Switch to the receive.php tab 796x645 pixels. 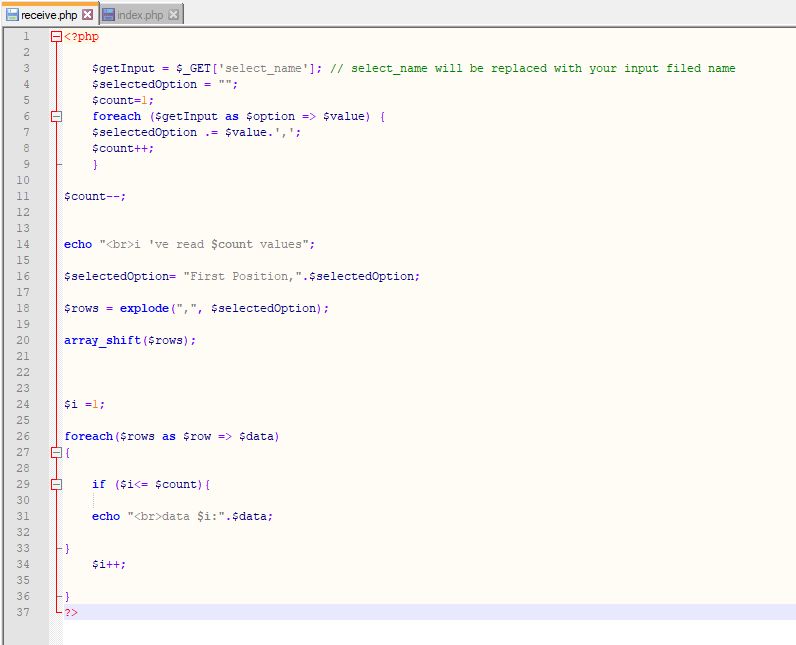tap(49, 15)
